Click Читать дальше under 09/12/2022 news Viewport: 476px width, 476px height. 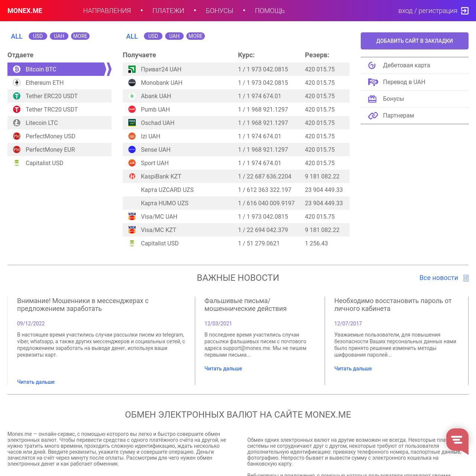coord(36,382)
